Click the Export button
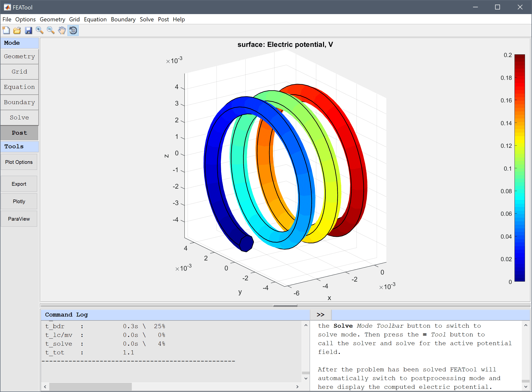 [x=19, y=184]
